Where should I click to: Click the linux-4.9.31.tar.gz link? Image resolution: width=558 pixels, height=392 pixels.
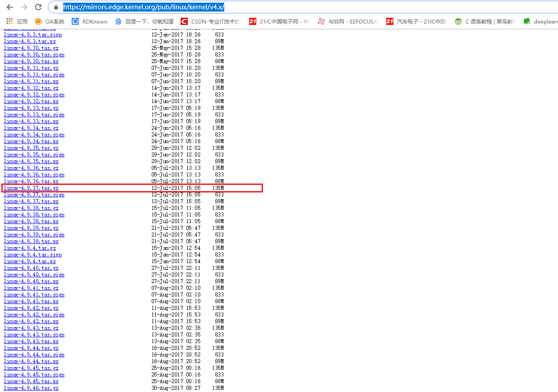[x=31, y=68]
